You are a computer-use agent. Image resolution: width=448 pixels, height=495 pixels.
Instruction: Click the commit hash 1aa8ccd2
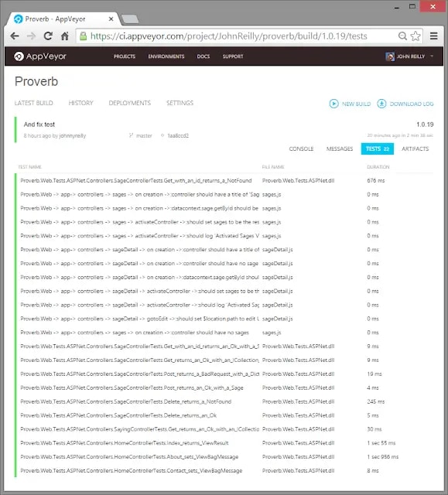point(178,135)
